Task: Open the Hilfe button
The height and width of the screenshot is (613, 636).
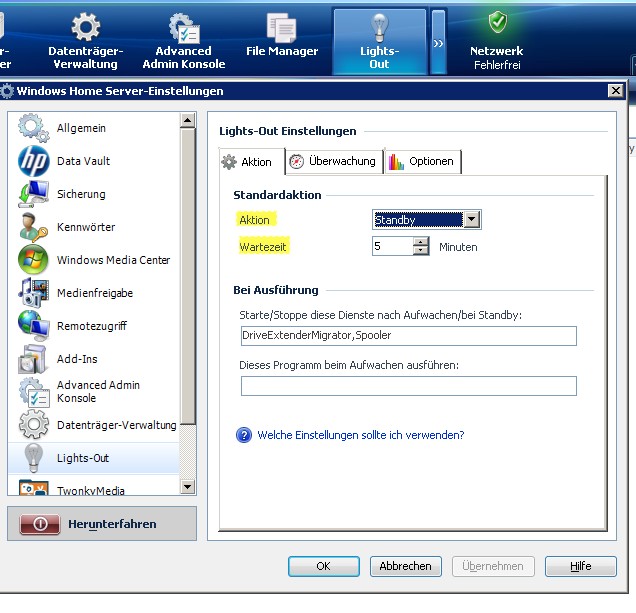Action: point(581,566)
